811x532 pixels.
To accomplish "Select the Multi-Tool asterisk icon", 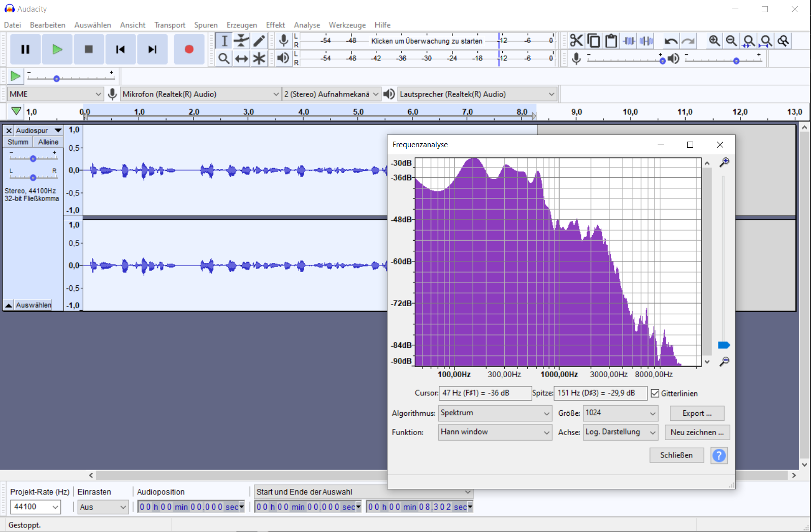I will click(x=259, y=58).
